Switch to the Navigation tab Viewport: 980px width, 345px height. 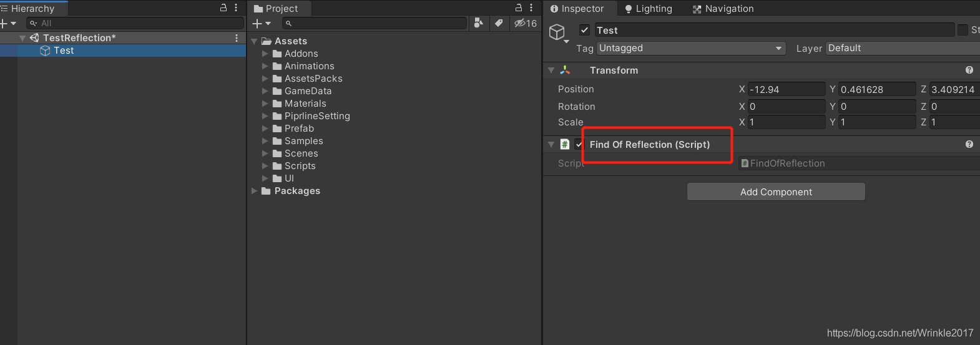(723, 9)
